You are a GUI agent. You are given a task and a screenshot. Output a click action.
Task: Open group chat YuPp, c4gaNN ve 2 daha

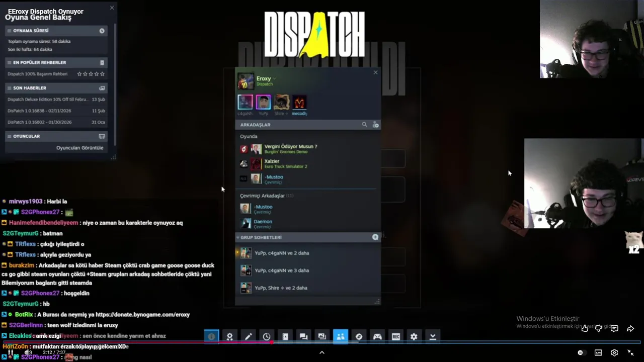pyautogui.click(x=308, y=253)
